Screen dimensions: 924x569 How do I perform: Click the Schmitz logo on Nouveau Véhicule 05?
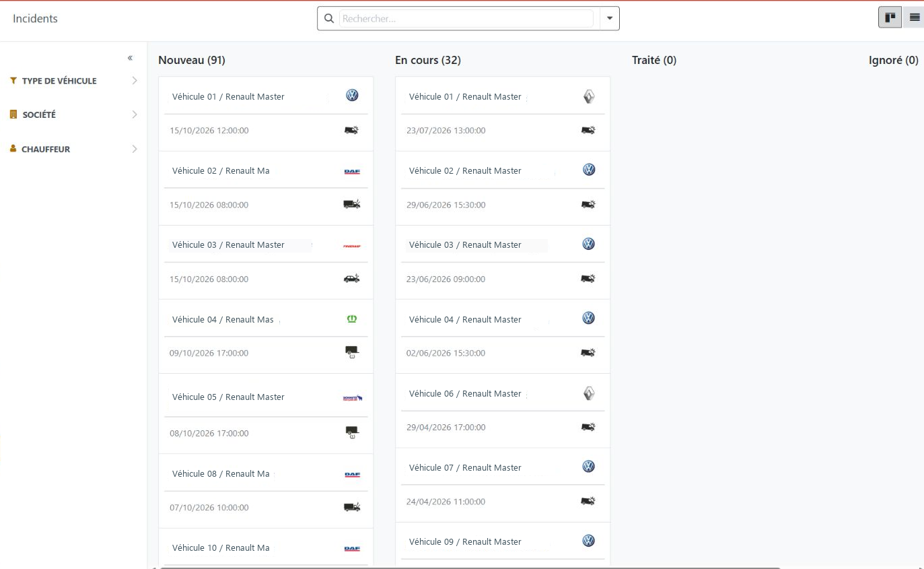[353, 398]
